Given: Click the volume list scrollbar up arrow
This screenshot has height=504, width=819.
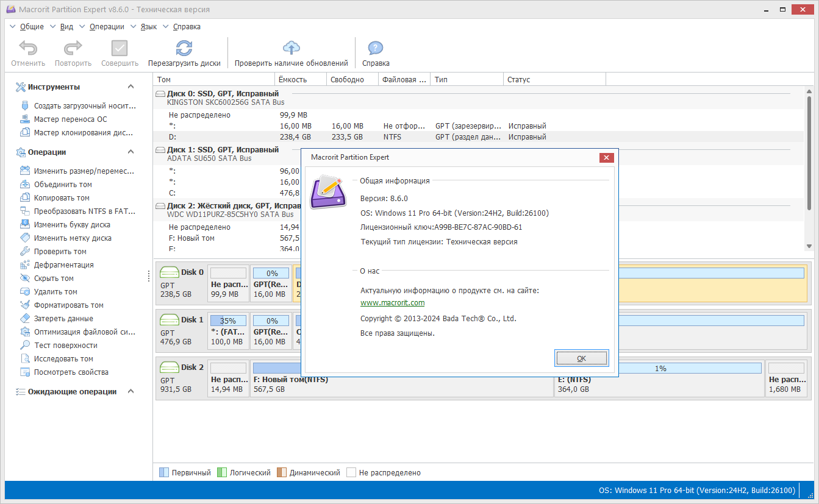Looking at the screenshot, I should click(x=809, y=91).
